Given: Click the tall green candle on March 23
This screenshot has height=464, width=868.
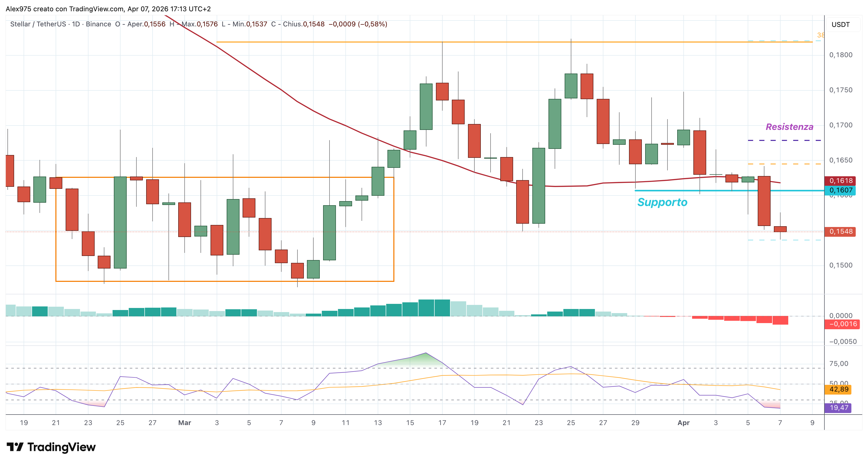Looking at the screenshot, I should 539,186.
